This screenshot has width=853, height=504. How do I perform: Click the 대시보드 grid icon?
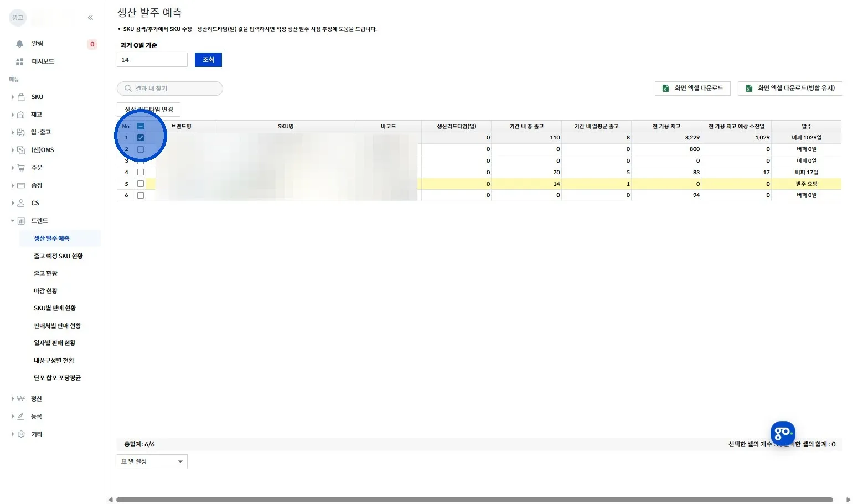[20, 61]
